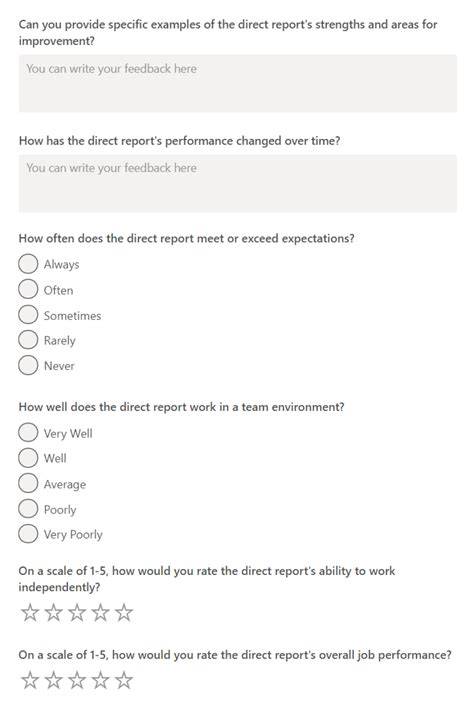Image resolution: width=474 pixels, height=709 pixels.
Task: Click first star for overall job performance
Action: [x=30, y=680]
